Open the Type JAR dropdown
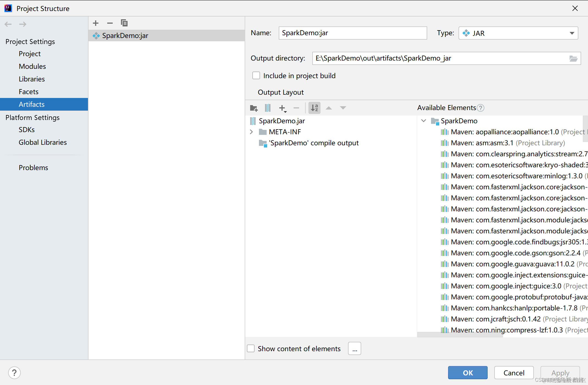Image resolution: width=588 pixels, height=385 pixels. coord(572,33)
